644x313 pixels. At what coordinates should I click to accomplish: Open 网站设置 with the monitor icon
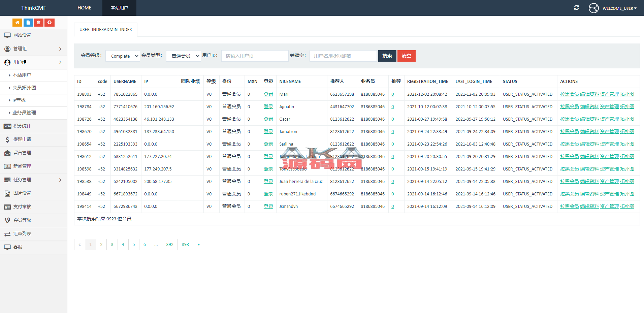tap(22, 35)
